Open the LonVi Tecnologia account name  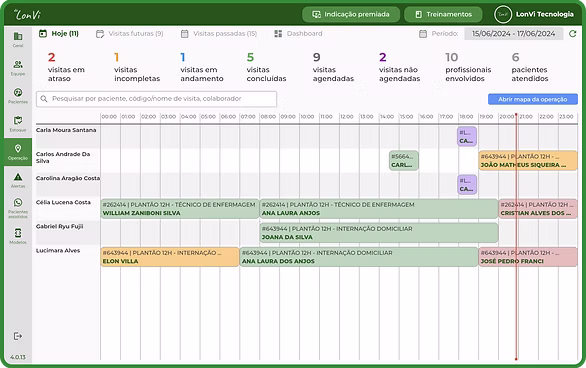click(x=545, y=15)
